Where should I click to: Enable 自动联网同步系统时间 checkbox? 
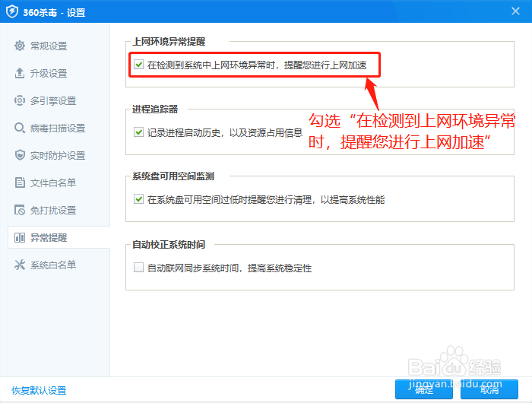[138, 268]
